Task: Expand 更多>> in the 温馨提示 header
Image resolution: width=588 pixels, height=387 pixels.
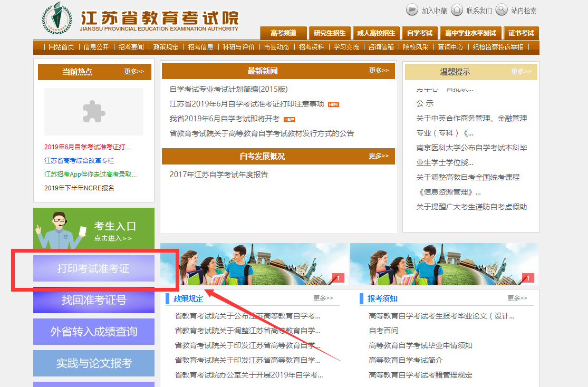Action: coord(520,72)
